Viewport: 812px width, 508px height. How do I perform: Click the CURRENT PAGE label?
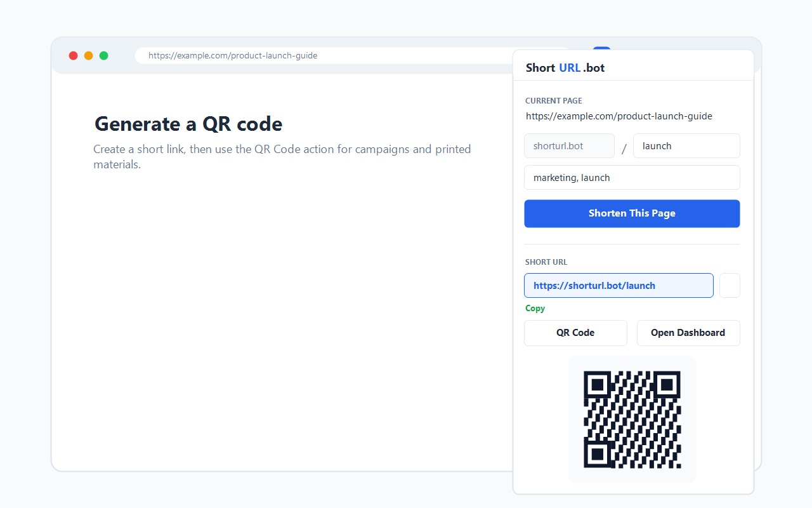(x=554, y=101)
